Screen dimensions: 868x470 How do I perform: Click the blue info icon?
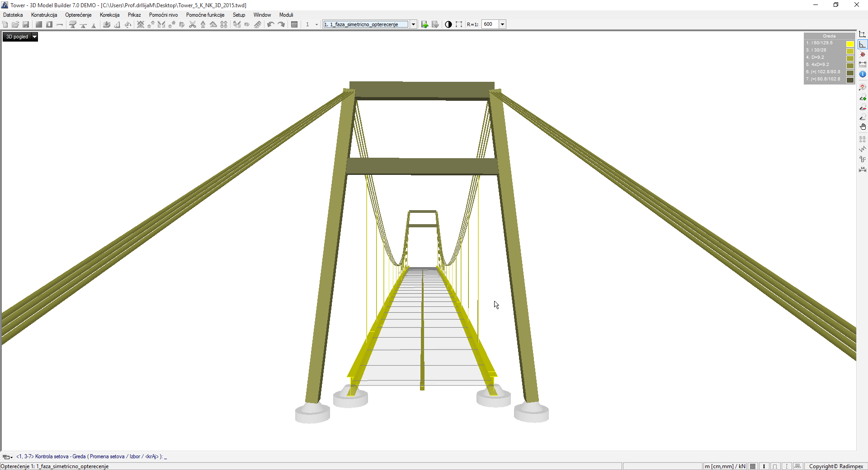click(x=863, y=74)
